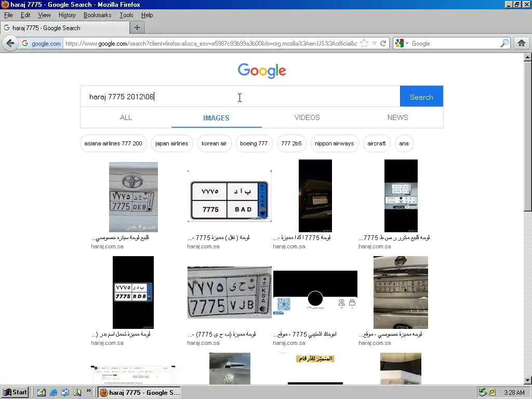Screen dimensions: 532x399
Task: Switch to the VIDEOS results tab
Action: coord(307,118)
